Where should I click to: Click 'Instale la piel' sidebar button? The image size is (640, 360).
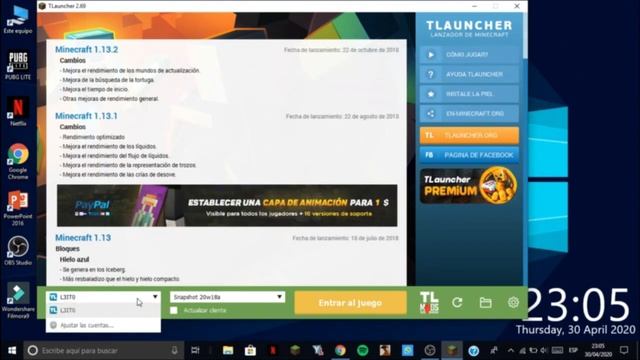(469, 94)
